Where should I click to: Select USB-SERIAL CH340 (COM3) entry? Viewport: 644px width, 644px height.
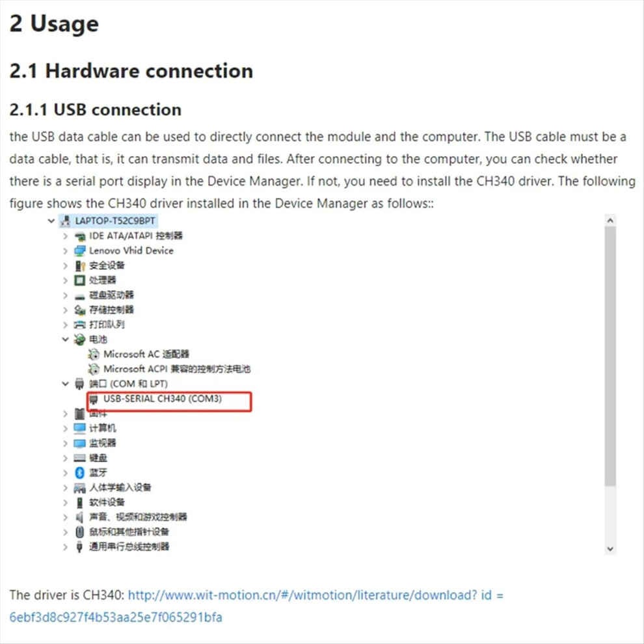(162, 399)
